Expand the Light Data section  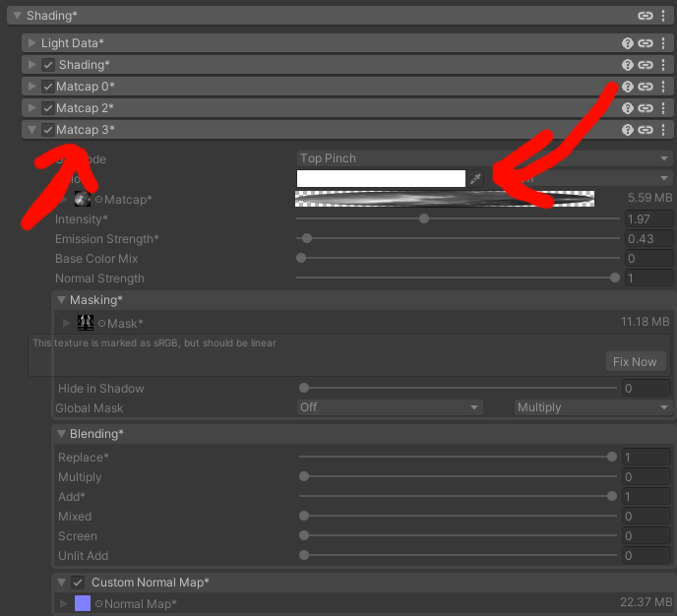(x=31, y=43)
